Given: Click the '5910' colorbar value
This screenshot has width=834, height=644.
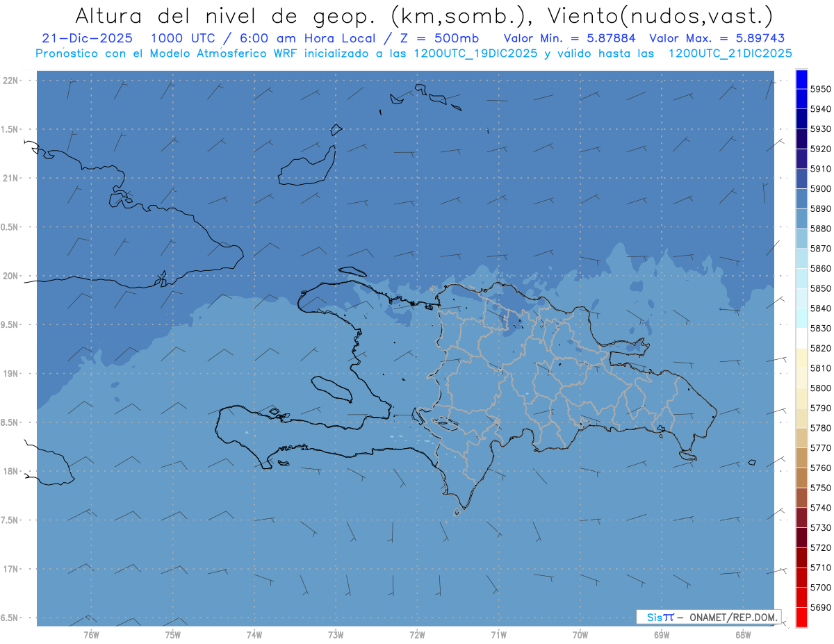Looking at the screenshot, I should 820,169.
